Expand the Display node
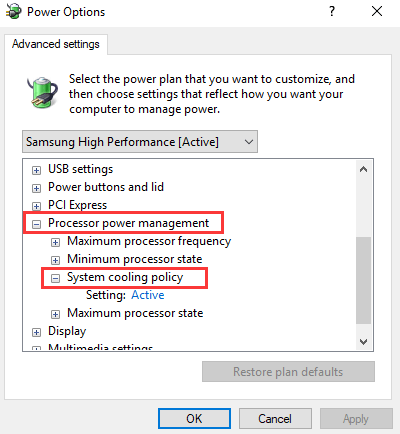 point(36,332)
